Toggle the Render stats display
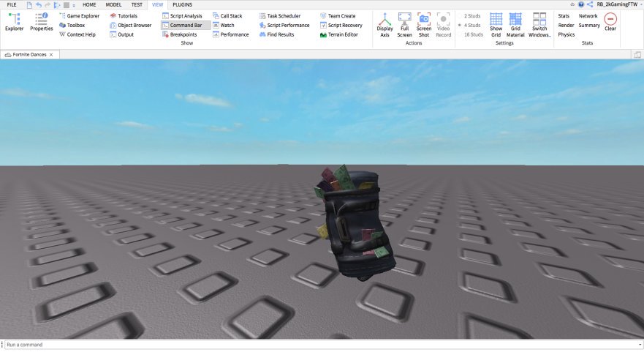Screen dimensions: 644x363 point(566,25)
